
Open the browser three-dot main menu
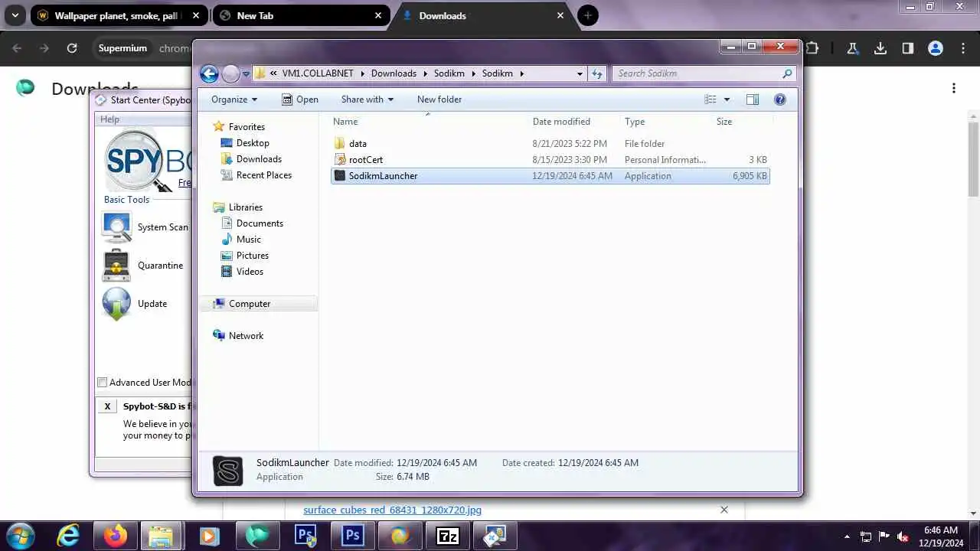pos(962,48)
